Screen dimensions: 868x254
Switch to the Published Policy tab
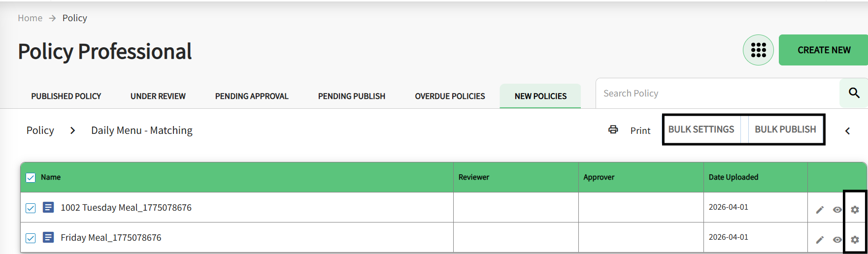[x=66, y=96]
